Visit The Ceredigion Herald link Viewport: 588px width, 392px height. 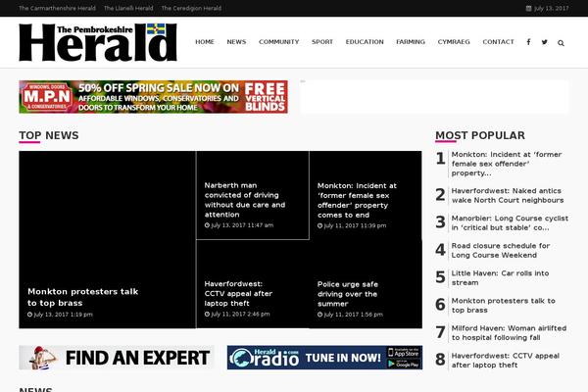pyautogui.click(x=192, y=8)
